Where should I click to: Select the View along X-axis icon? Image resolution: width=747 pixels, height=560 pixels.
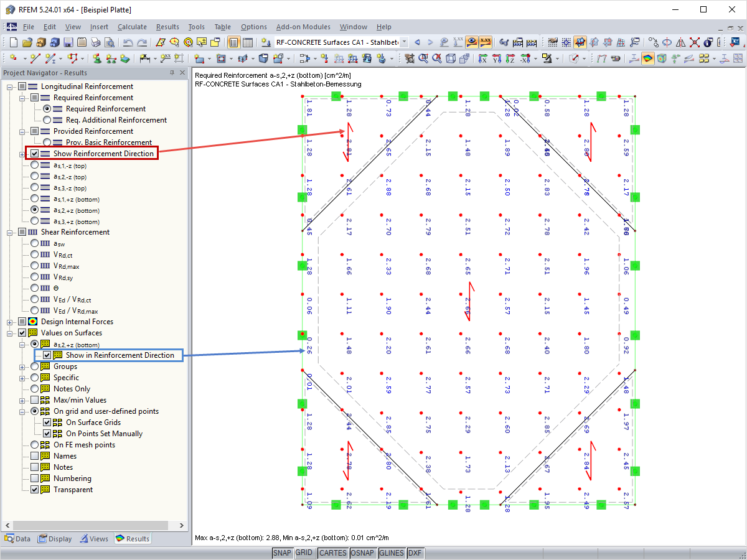click(x=482, y=58)
